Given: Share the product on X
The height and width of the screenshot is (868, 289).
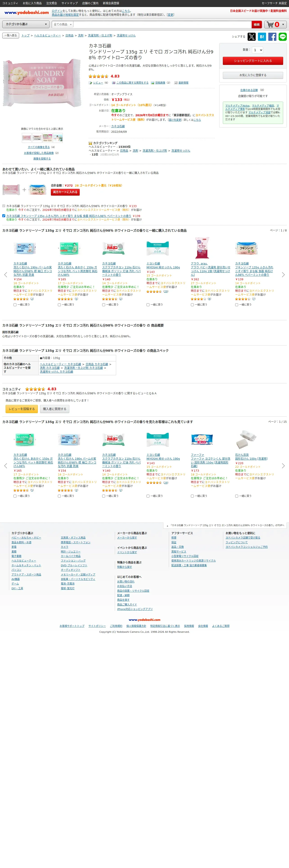Looking at the screenshot, I should pyautogui.click(x=251, y=37).
